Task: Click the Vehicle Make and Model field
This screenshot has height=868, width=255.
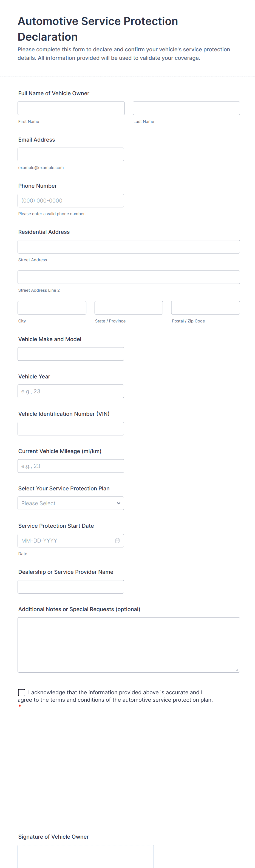Action: [71, 354]
